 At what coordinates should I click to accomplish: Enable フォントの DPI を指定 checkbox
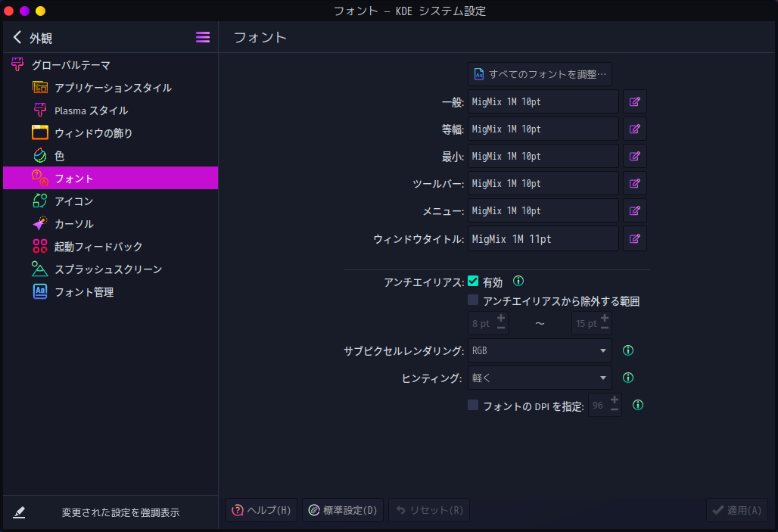473,406
